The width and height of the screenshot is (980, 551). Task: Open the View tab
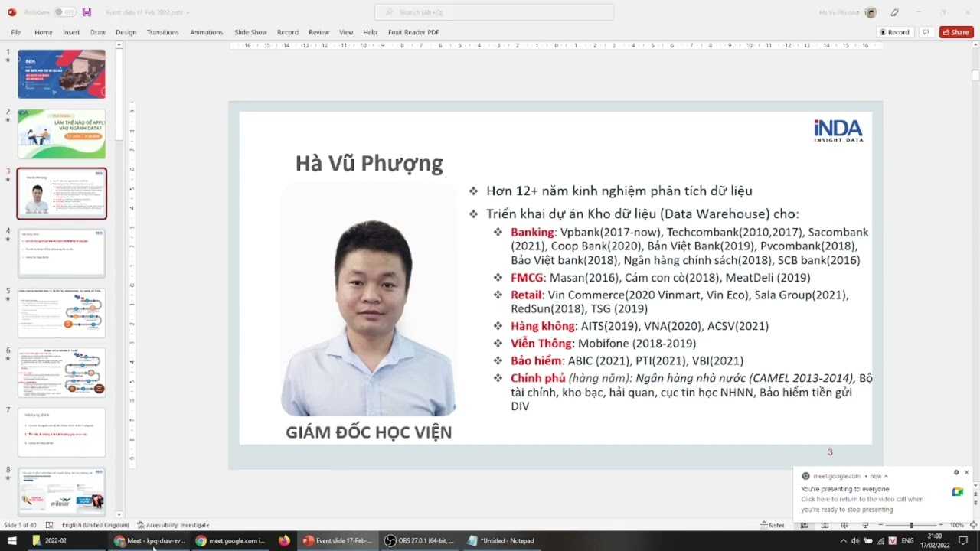point(346,32)
